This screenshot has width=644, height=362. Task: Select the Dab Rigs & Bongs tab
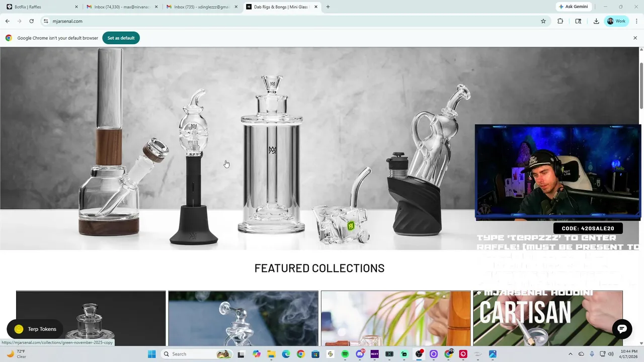(x=282, y=7)
